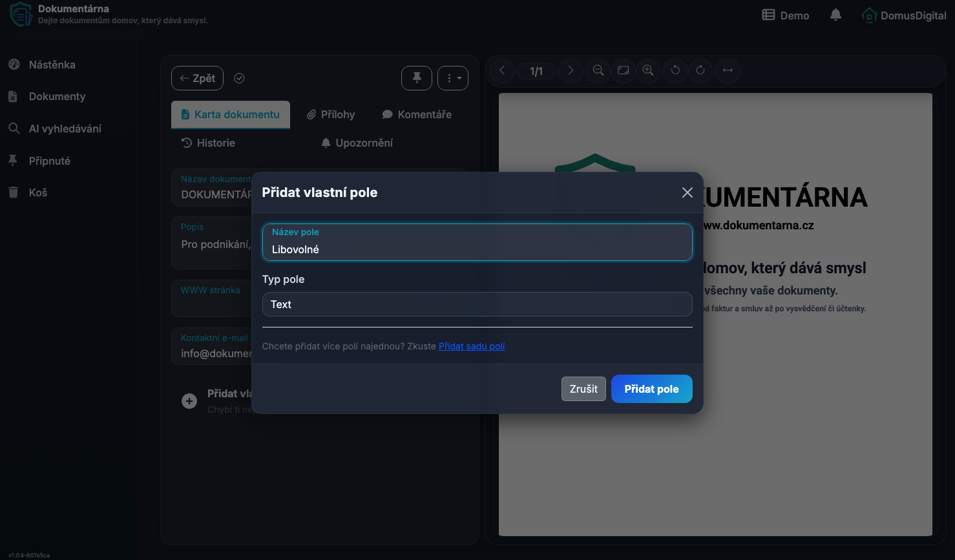Open the Typ pole dropdown

coord(477,304)
